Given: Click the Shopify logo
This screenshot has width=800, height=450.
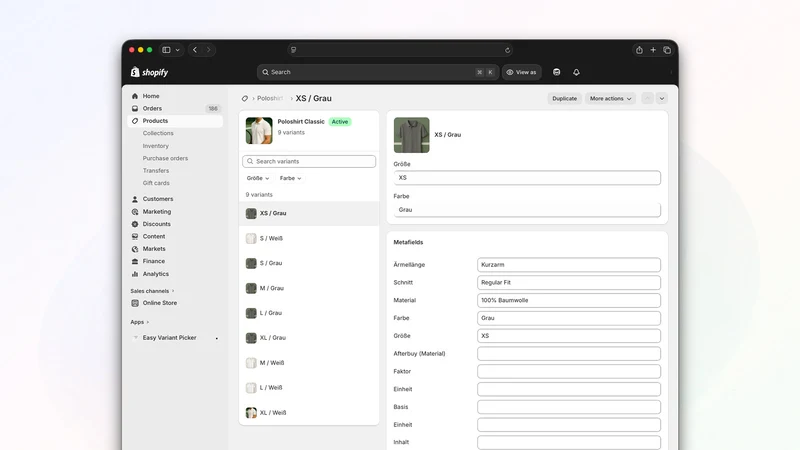Looking at the screenshot, I should 149,72.
